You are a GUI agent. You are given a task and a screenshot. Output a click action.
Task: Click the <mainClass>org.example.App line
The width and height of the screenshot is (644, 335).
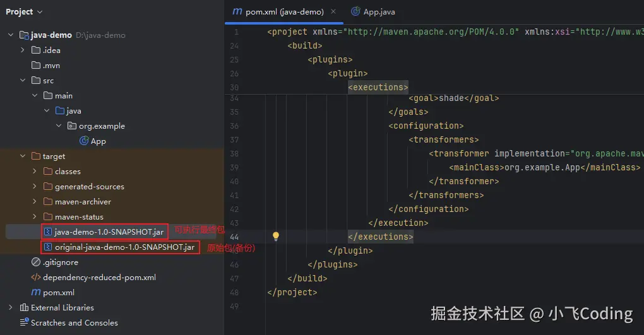click(x=545, y=168)
